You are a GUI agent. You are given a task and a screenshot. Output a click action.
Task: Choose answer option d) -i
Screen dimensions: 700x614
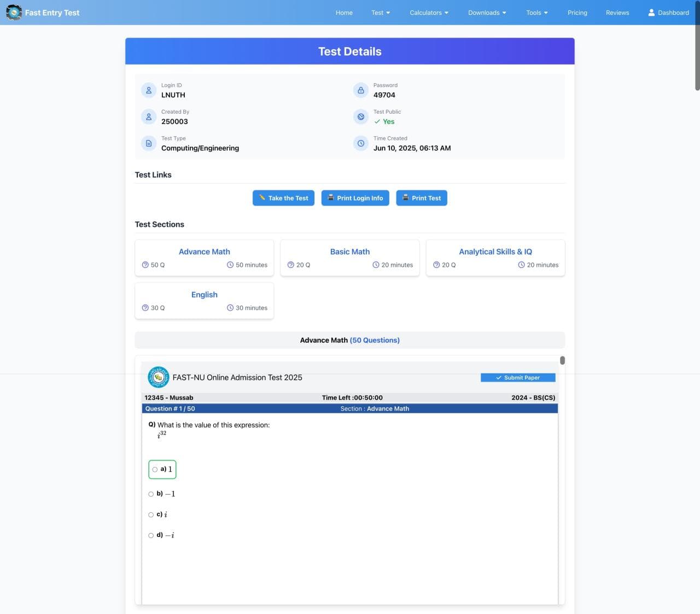tap(151, 535)
